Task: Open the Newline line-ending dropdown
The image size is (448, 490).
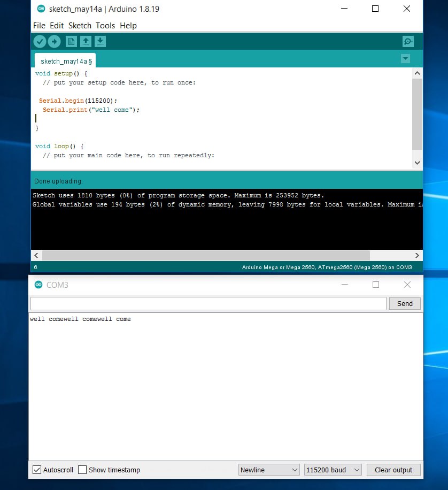Action: click(x=269, y=470)
